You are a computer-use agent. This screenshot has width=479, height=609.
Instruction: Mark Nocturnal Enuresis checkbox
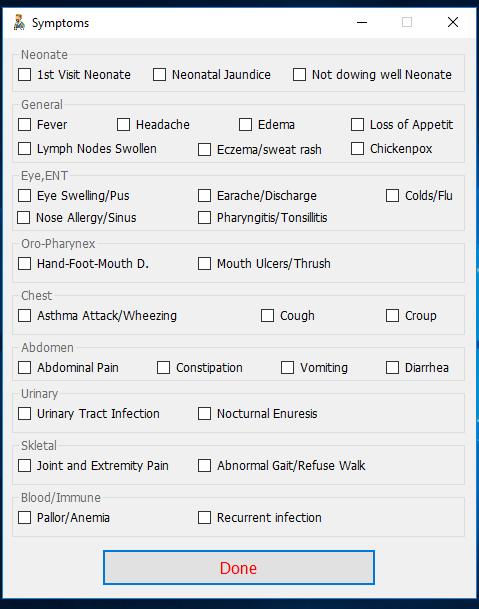point(204,414)
